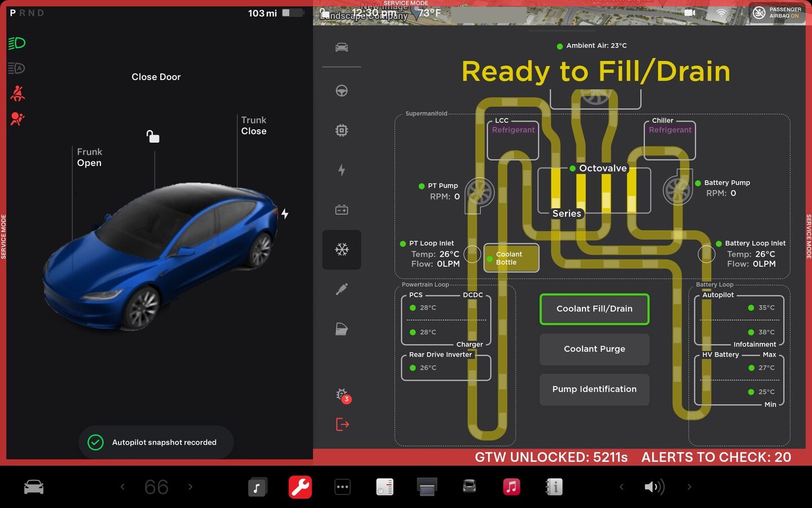812x508 pixels.
Task: Open the seatbelt safety restraint sidebar icon
Action: pos(342,290)
